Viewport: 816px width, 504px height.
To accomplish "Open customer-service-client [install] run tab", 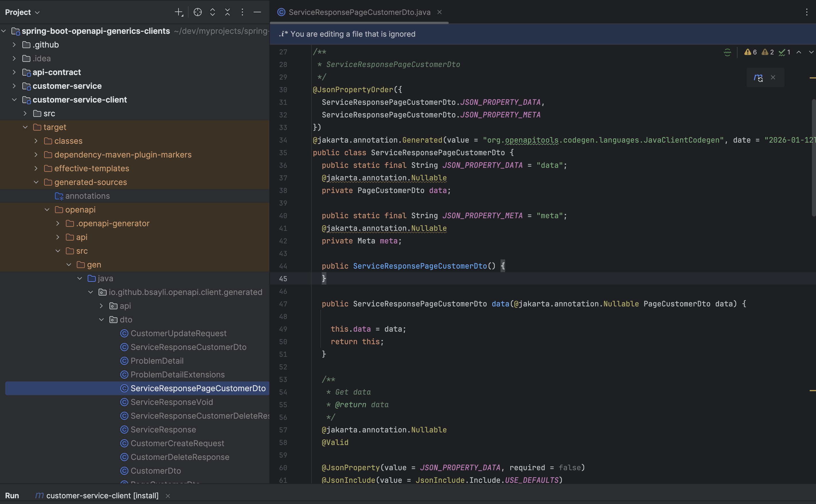I will pos(102,495).
